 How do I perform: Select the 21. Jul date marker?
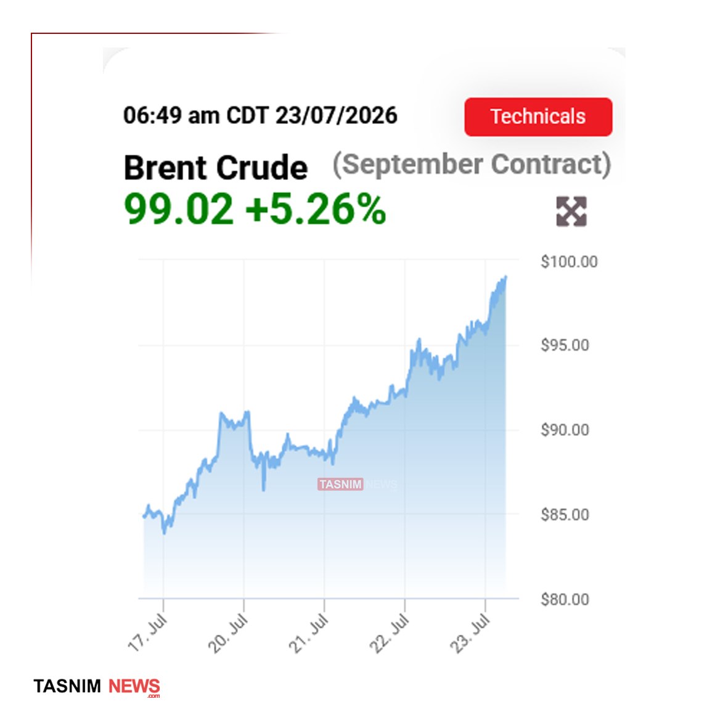pos(309,632)
